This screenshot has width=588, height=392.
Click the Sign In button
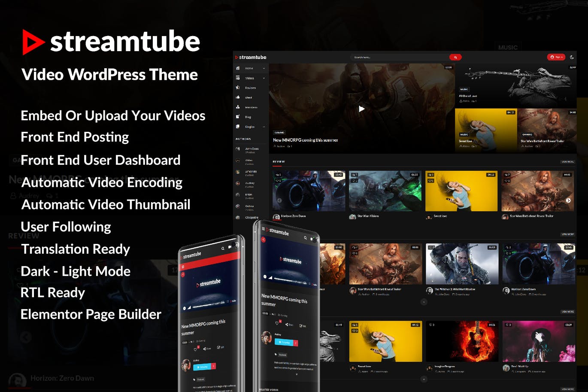point(556,57)
